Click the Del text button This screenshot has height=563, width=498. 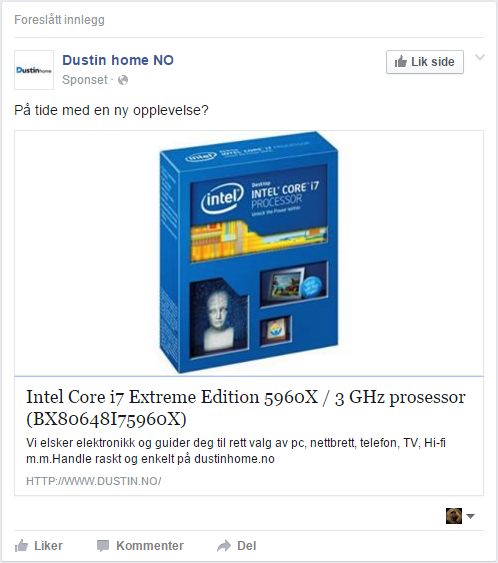click(247, 546)
